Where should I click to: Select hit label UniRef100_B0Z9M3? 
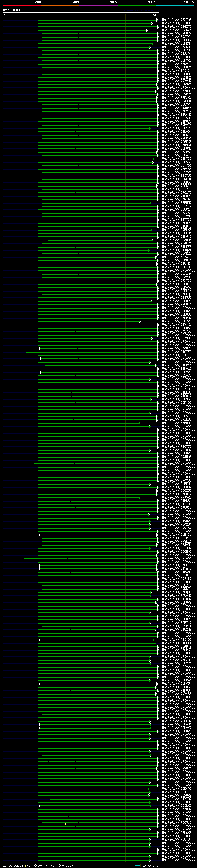click(x=177, y=338)
